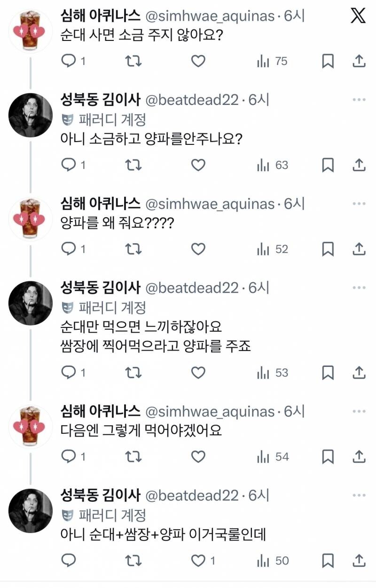Image resolution: width=376 pixels, height=588 pixels.
Task: Click the X logo at top right
Action: tap(359, 16)
